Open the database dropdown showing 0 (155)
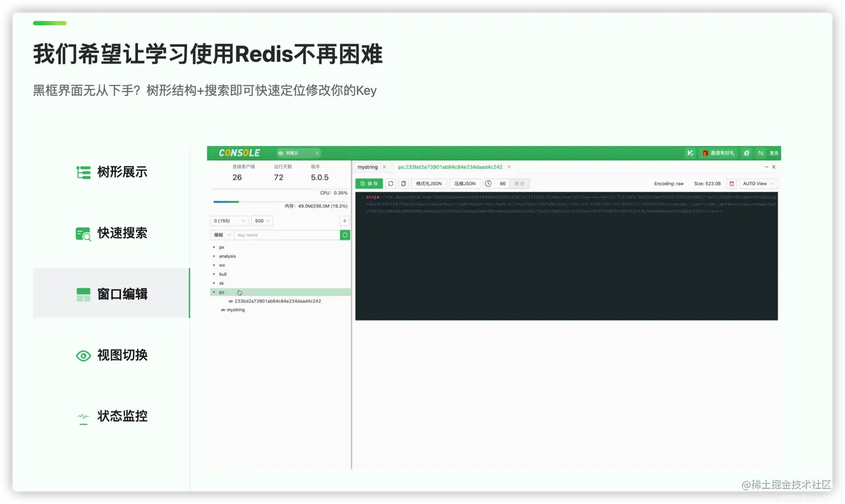 click(x=229, y=221)
